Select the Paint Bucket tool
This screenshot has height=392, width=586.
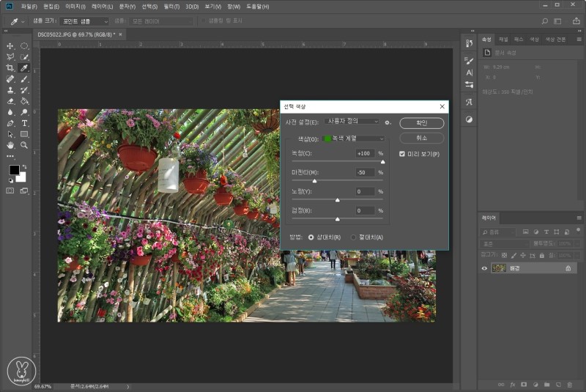click(24, 101)
